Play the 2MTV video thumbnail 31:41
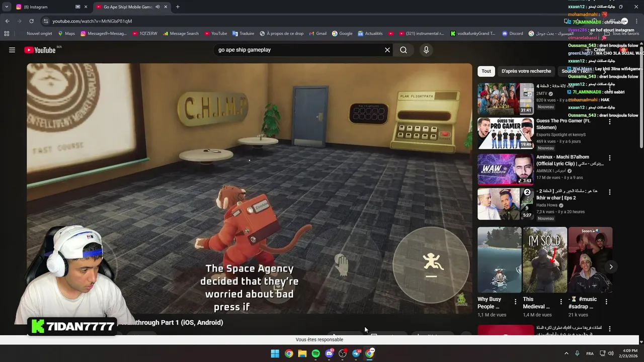The height and width of the screenshot is (362, 644). point(506,99)
